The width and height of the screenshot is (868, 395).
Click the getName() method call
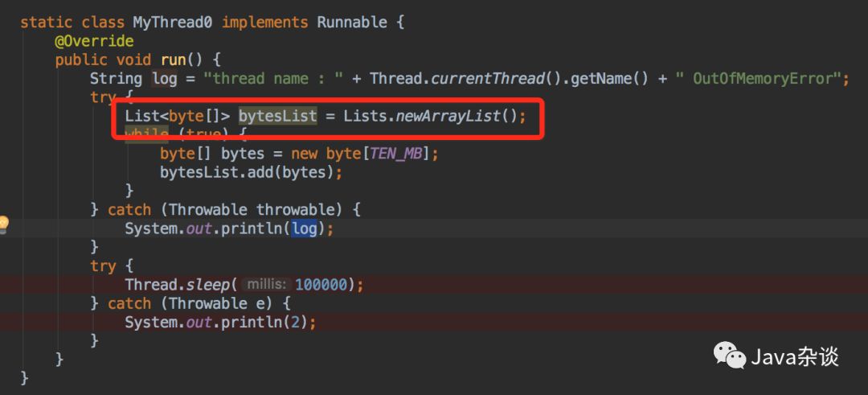pyautogui.click(x=609, y=79)
